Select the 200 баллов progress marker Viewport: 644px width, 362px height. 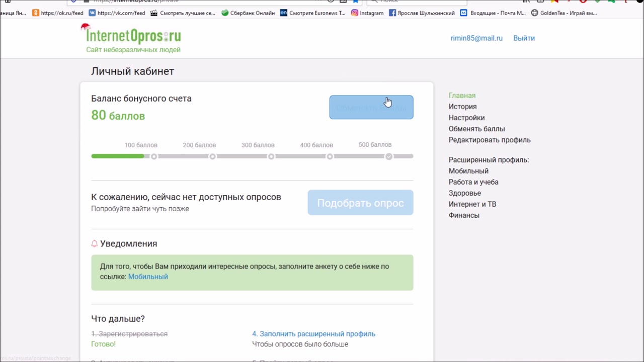pyautogui.click(x=212, y=156)
